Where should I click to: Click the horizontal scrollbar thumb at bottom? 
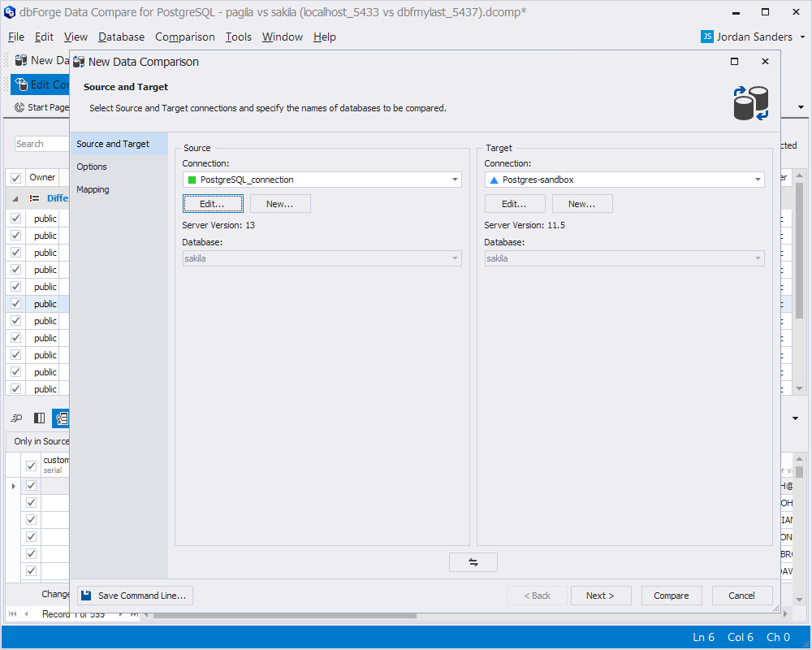[x=285, y=615]
